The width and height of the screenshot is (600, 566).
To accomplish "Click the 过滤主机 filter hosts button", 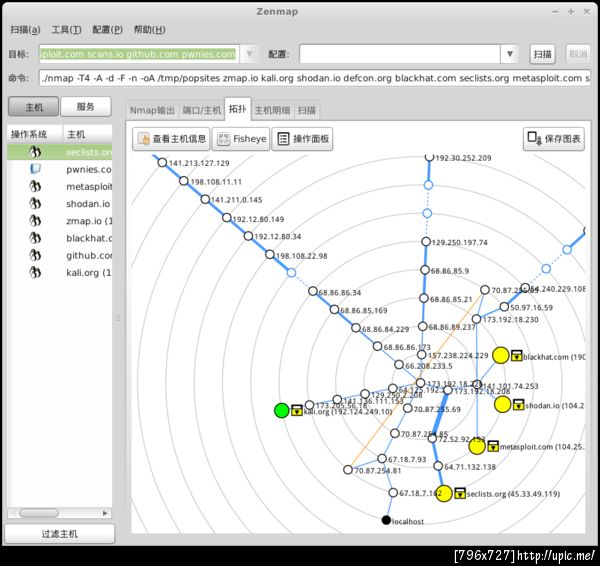I will (60, 533).
